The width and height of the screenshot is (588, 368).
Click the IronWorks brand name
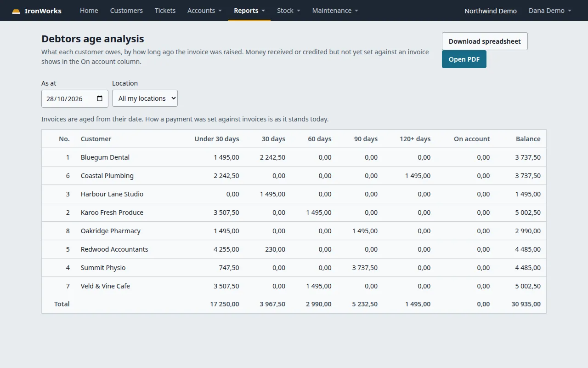(x=43, y=11)
